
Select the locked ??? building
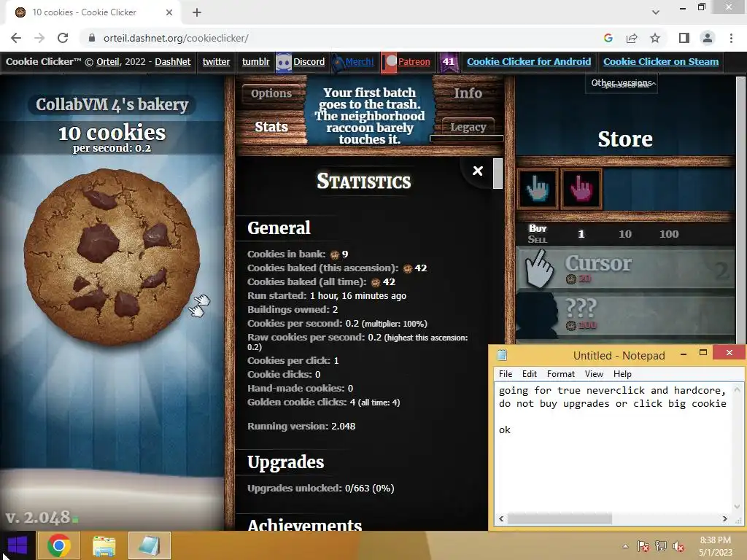(625, 315)
